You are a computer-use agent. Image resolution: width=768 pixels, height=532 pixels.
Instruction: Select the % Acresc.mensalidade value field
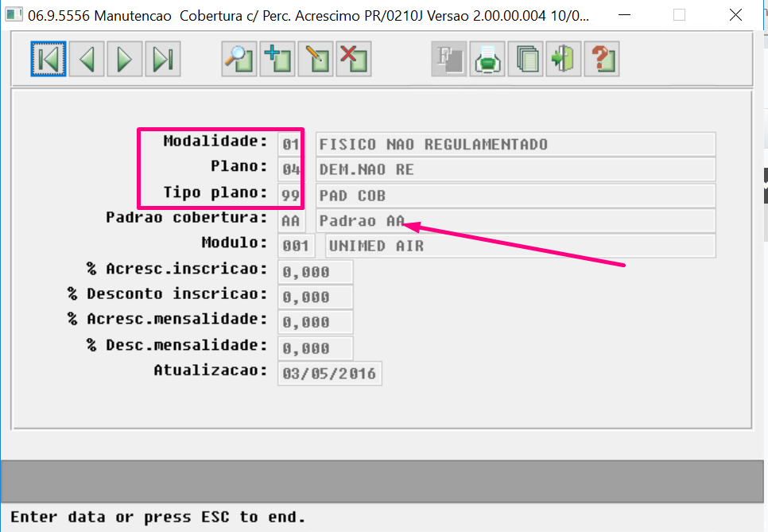point(316,322)
